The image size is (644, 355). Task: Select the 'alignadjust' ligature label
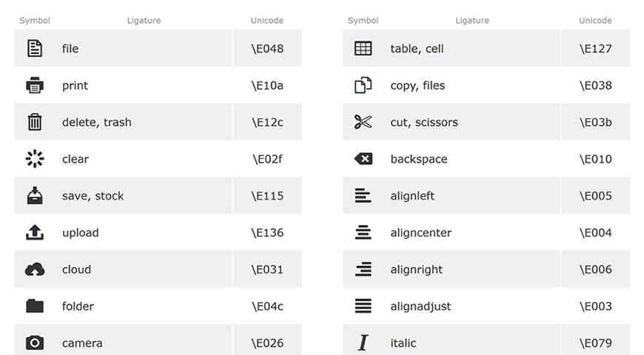coord(420,306)
